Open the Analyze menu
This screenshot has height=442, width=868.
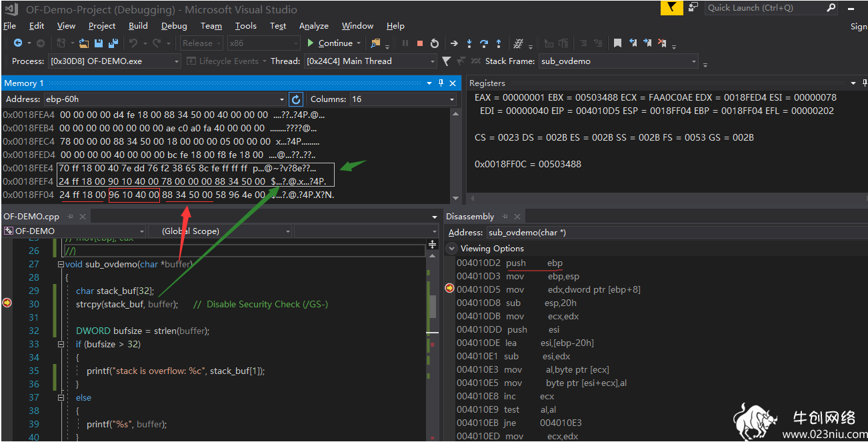coord(314,26)
